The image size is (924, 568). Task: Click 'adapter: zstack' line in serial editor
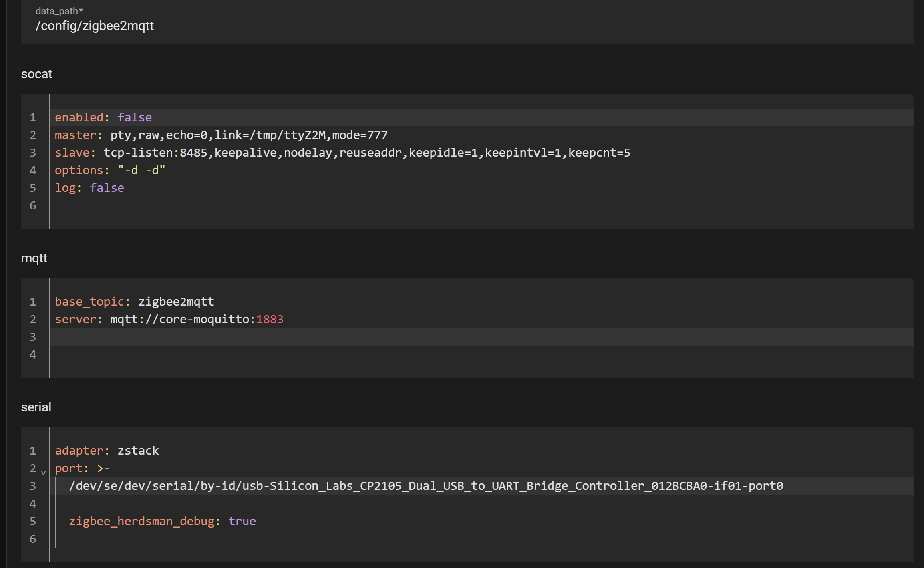pos(107,451)
